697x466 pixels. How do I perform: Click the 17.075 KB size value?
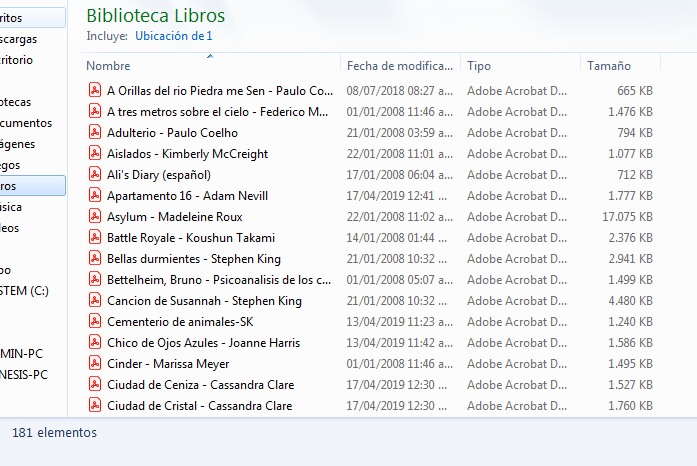click(x=627, y=217)
